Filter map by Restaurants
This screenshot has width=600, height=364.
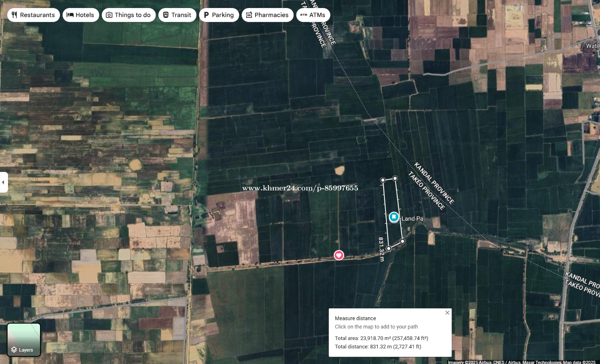(33, 15)
